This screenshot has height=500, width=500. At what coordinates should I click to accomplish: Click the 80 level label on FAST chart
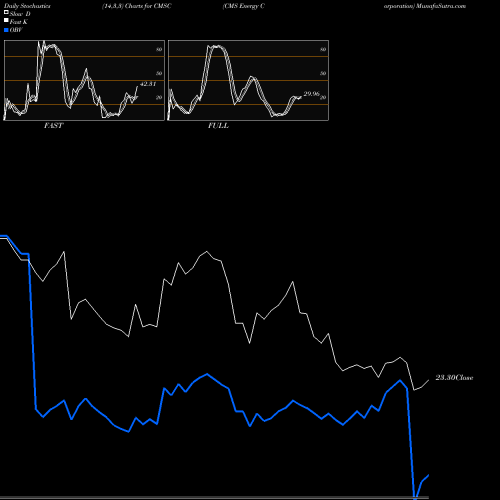159,49
